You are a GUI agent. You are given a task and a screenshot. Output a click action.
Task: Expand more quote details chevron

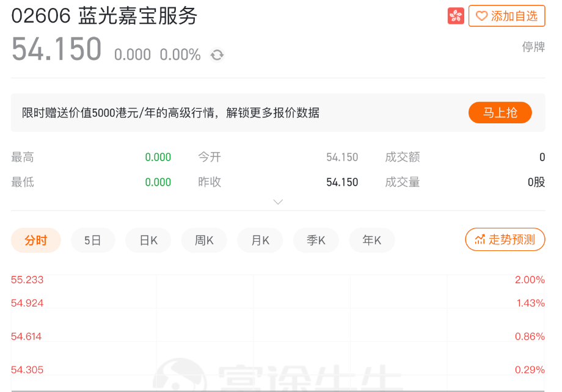coord(278,201)
